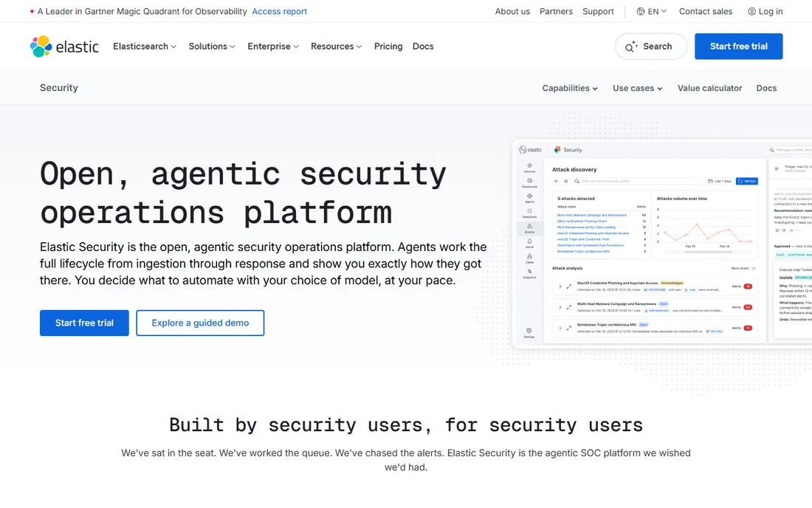The height and width of the screenshot is (508, 812).
Task: Click the Refresh button in preview
Action: click(747, 181)
